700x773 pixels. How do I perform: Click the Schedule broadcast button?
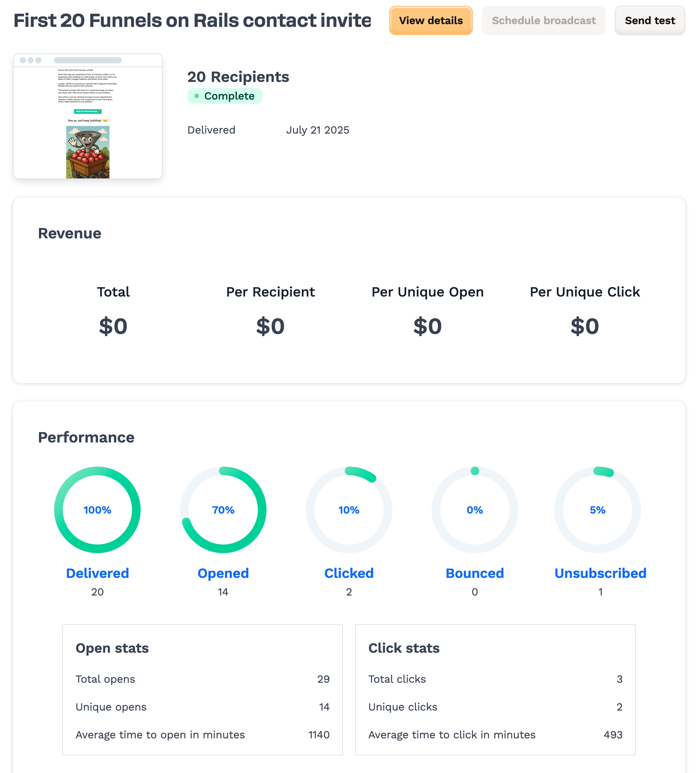tap(543, 20)
